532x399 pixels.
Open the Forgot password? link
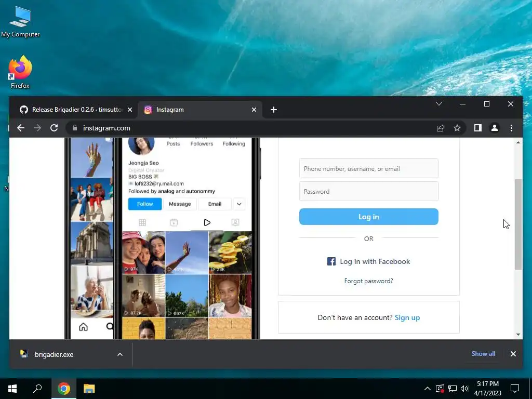click(368, 281)
